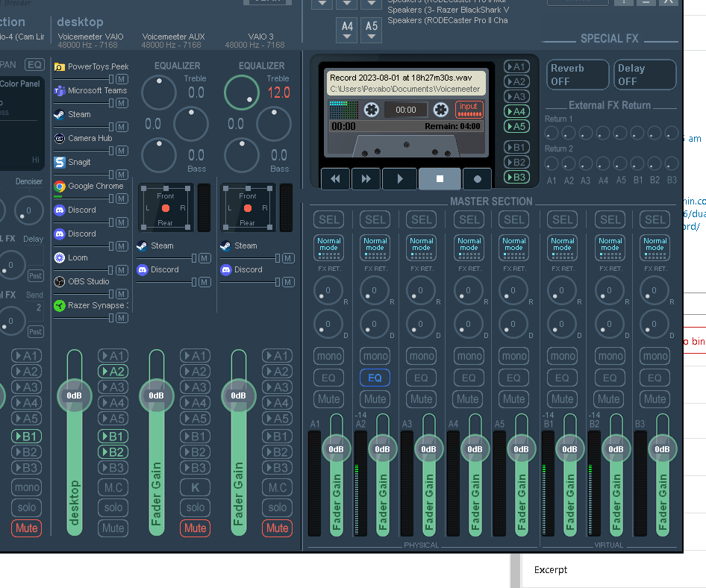Click the OBS Studio app icon
Image resolution: width=706 pixels, height=588 pixels.
point(60,281)
